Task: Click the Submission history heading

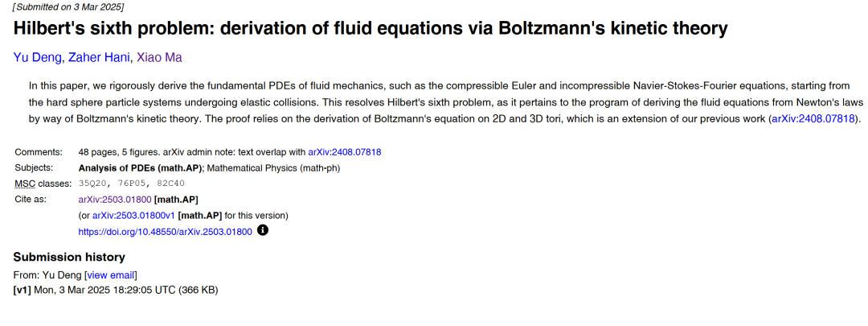Action: pyautogui.click(x=69, y=257)
